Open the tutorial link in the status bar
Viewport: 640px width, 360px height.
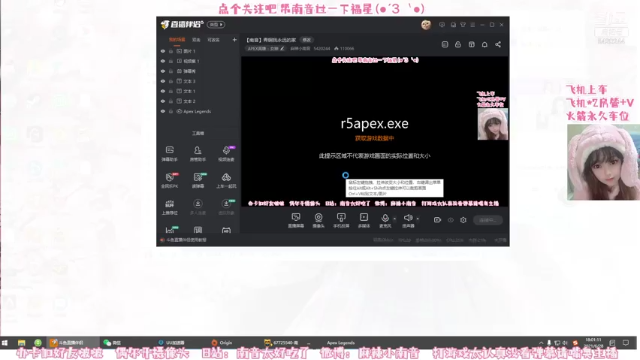pyautogui.click(x=186, y=240)
